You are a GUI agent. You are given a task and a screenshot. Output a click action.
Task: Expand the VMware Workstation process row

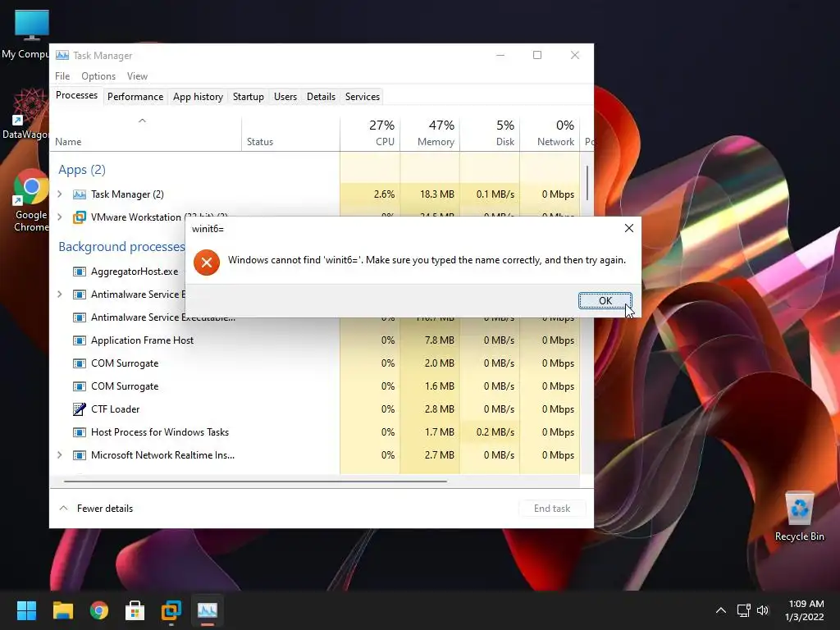[x=59, y=217]
